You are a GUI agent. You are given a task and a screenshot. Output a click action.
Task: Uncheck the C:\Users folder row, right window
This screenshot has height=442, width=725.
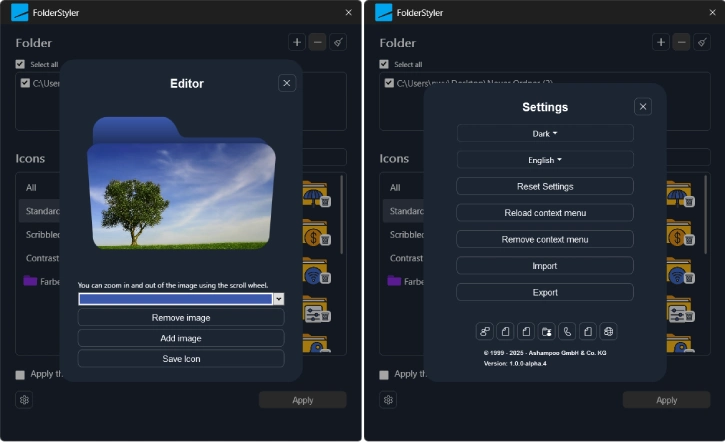click(x=389, y=83)
